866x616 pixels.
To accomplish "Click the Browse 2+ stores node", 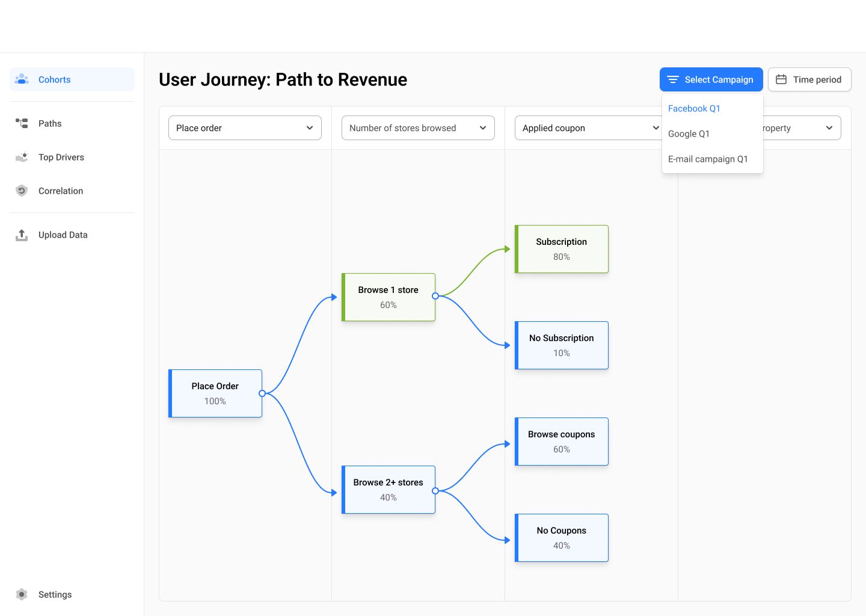I will pyautogui.click(x=388, y=489).
